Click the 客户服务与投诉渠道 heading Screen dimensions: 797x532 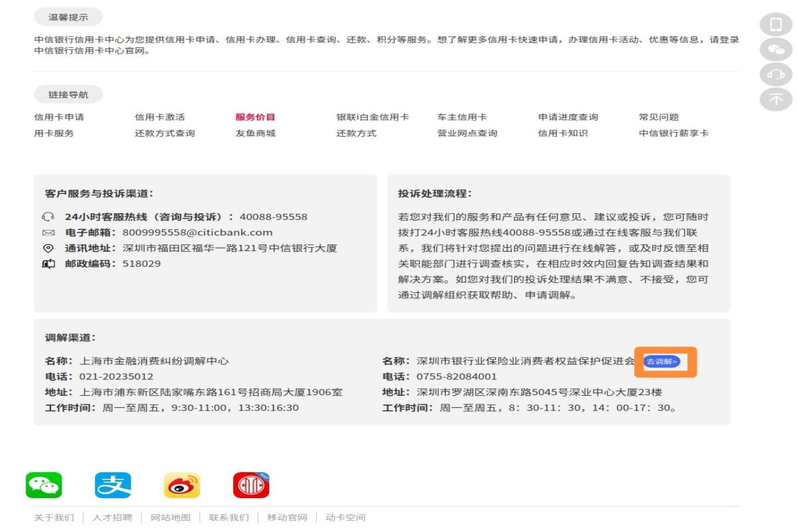pos(99,193)
